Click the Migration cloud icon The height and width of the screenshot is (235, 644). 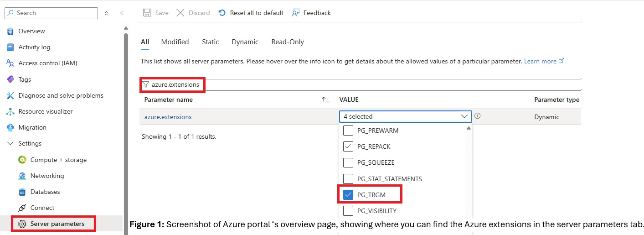click(10, 127)
